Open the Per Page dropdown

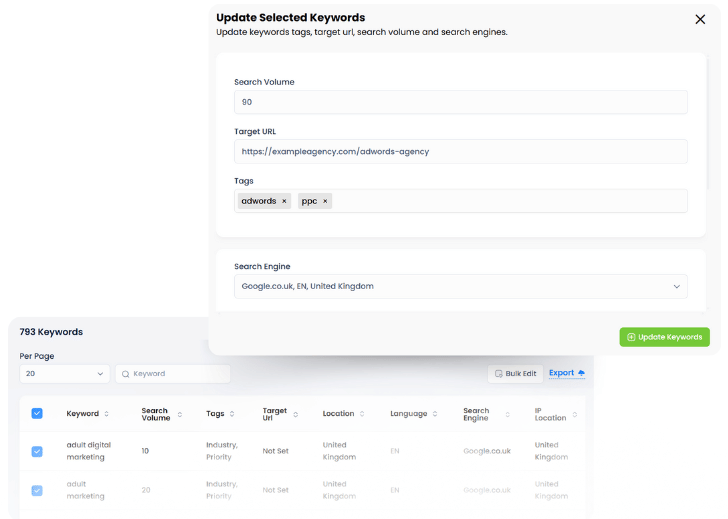pos(65,374)
